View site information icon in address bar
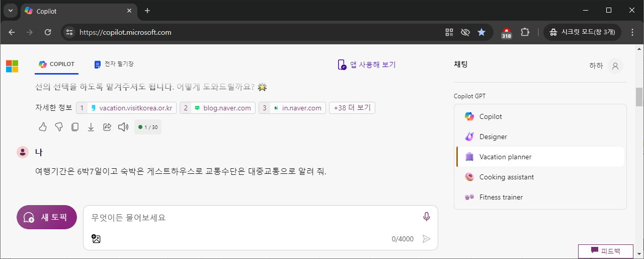This screenshot has height=259, width=644. [69, 32]
